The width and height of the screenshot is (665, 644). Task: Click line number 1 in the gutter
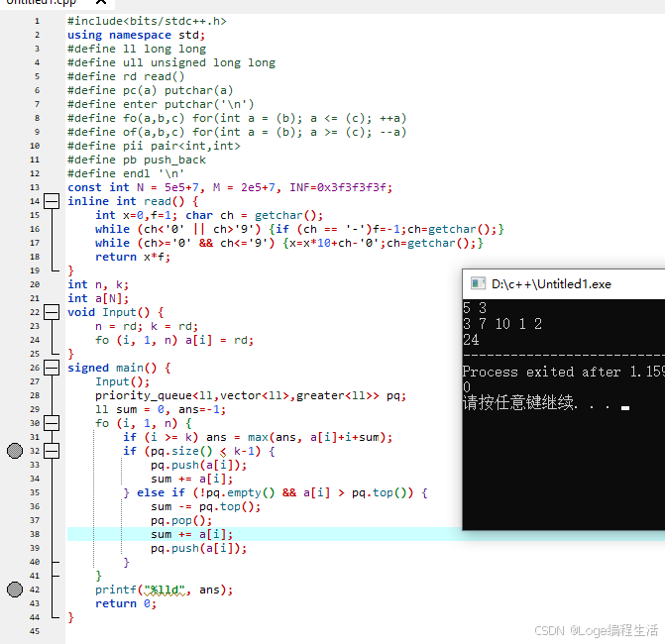click(x=37, y=21)
